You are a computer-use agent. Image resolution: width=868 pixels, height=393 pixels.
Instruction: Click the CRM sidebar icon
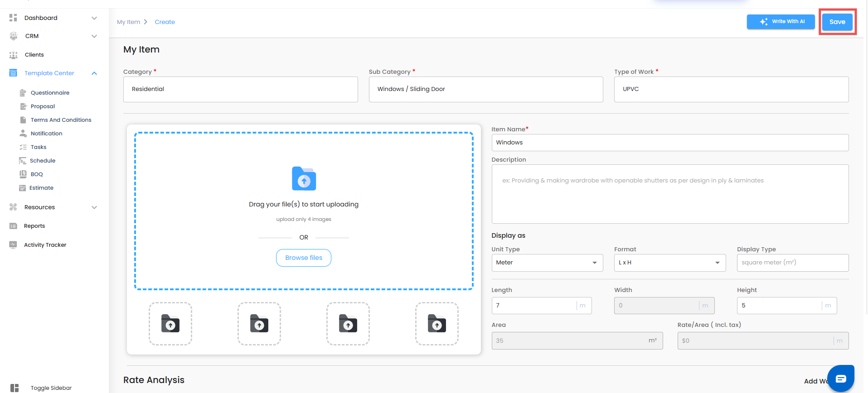point(14,36)
